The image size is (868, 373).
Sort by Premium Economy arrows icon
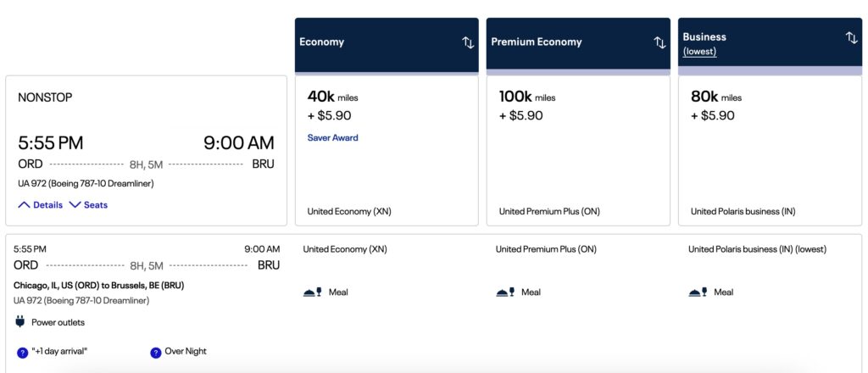point(659,42)
